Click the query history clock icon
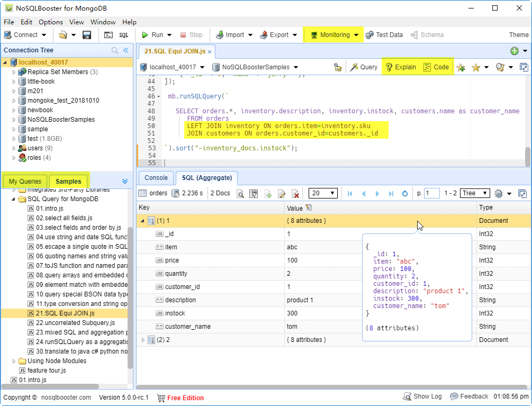 (x=500, y=67)
